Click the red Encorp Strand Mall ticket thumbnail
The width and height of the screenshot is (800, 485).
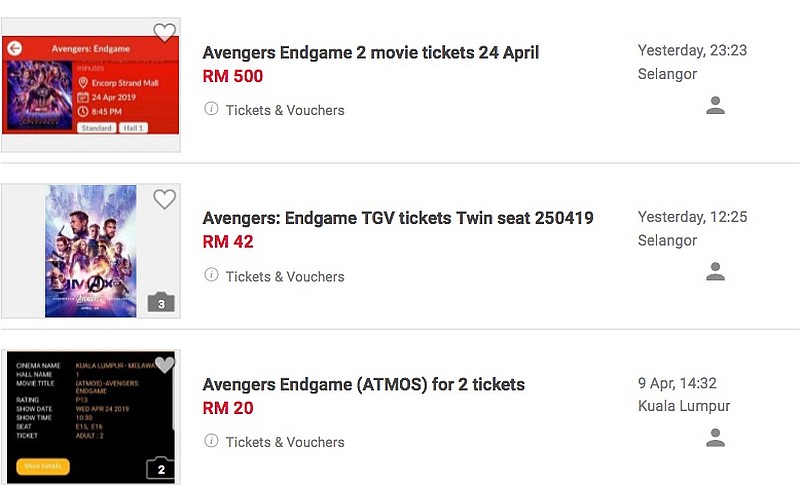91,85
